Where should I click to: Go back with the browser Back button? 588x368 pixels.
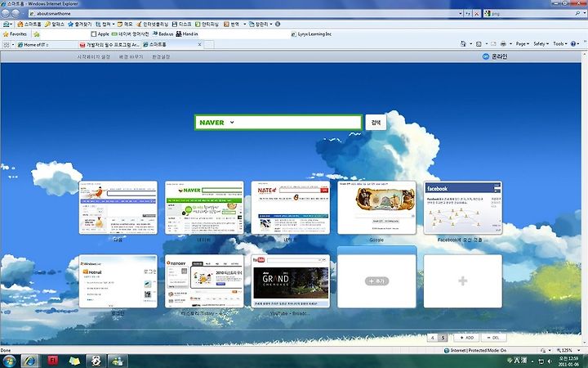point(5,13)
